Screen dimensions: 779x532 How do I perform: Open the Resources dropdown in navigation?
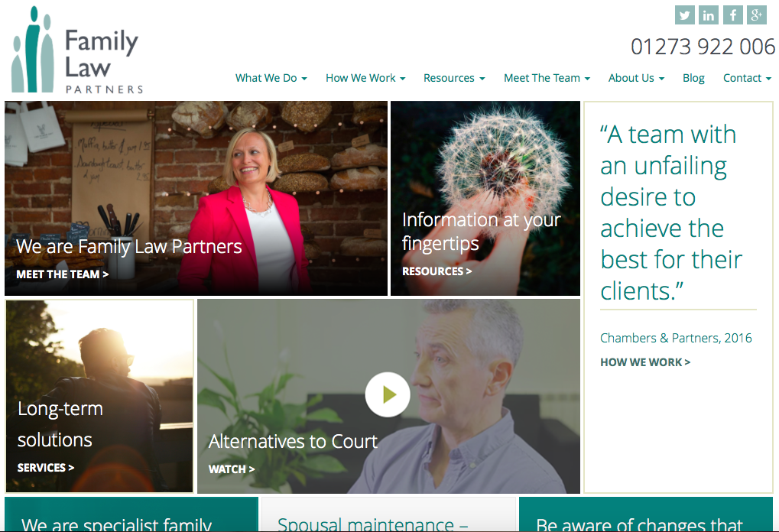tap(454, 78)
